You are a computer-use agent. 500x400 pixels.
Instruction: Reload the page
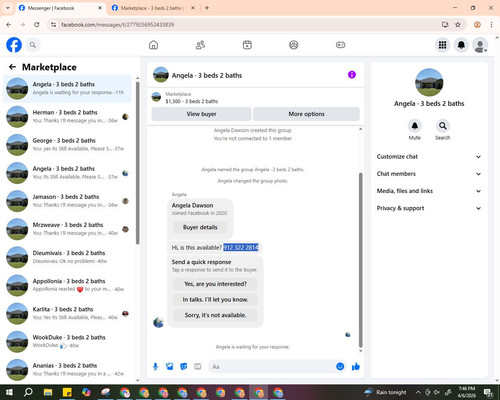(x=37, y=25)
